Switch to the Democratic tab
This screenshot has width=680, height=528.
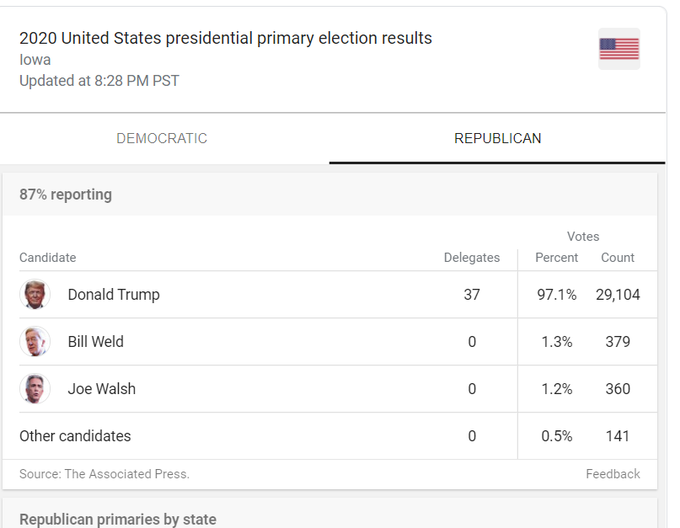(x=162, y=139)
